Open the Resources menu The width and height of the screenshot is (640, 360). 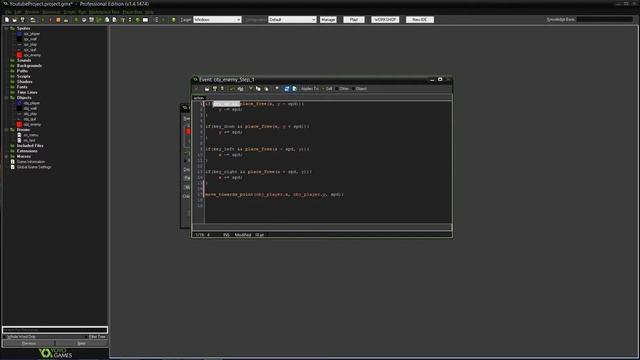(51, 12)
